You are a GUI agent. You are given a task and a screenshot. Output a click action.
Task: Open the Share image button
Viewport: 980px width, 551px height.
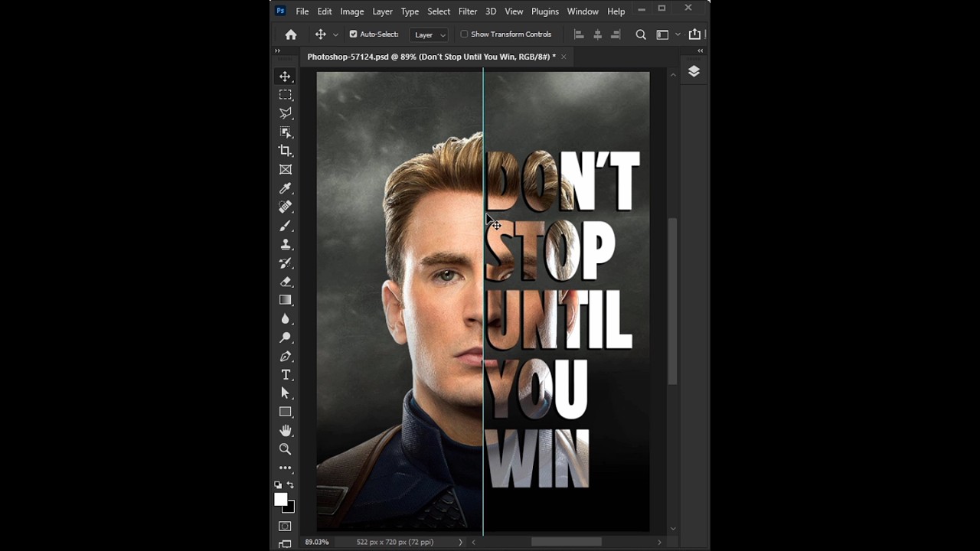coord(694,34)
